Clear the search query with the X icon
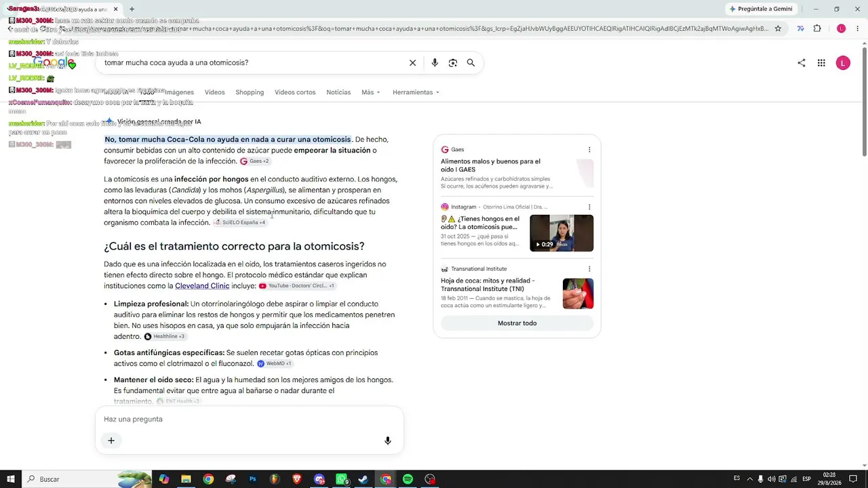868x488 pixels. [412, 63]
